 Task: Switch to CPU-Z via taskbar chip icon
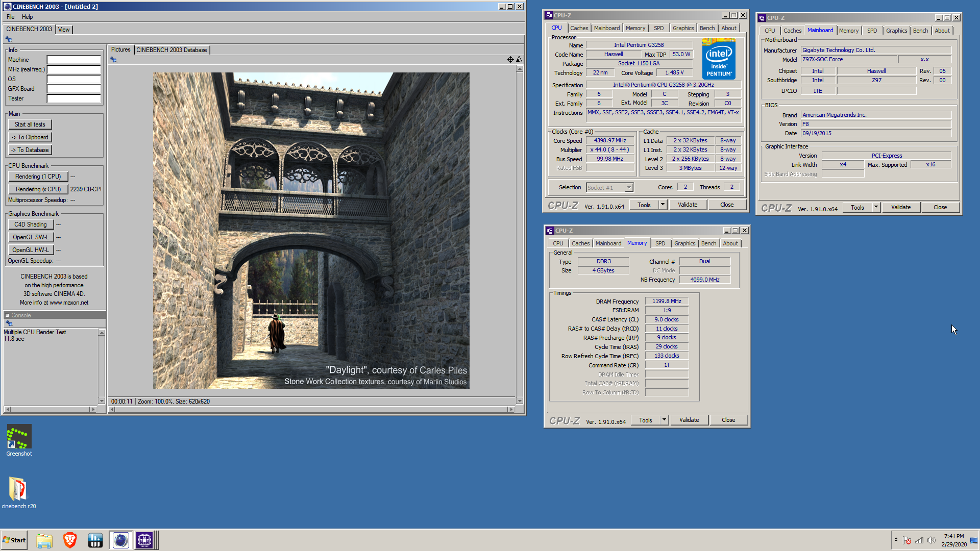pos(144,540)
